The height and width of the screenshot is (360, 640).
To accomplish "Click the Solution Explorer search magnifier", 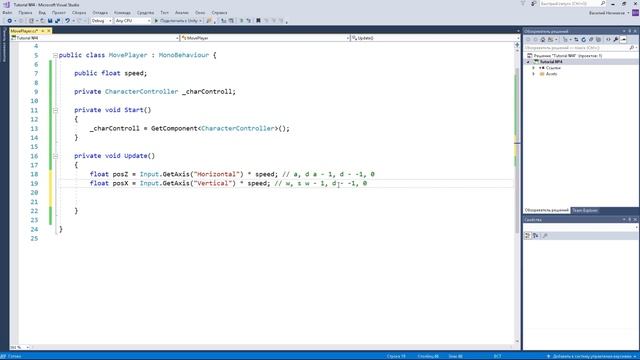I will point(631,48).
